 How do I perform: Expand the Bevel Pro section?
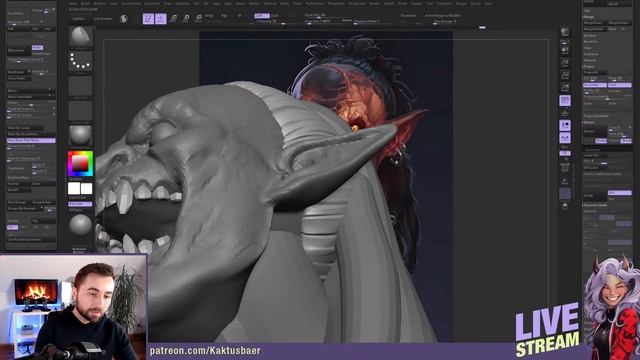pyautogui.click(x=591, y=42)
